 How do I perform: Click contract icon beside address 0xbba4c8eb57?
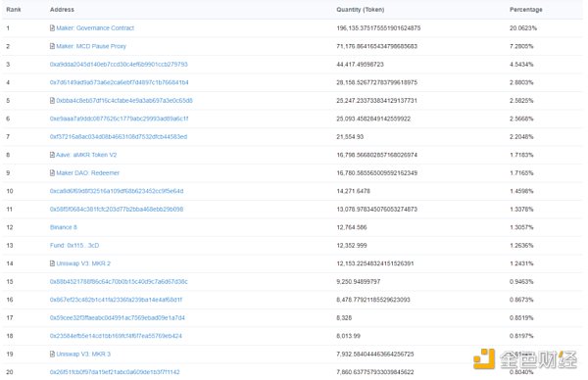(x=52, y=101)
